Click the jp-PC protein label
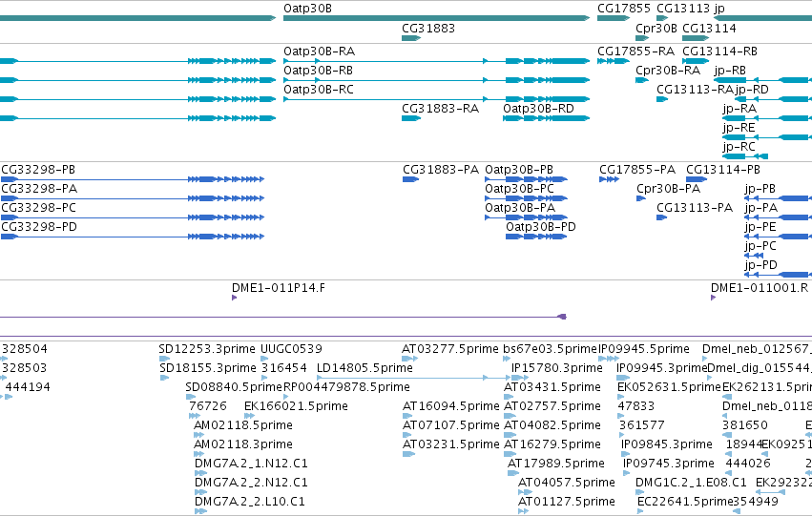Image resolution: width=812 pixels, height=516 pixels. click(760, 246)
